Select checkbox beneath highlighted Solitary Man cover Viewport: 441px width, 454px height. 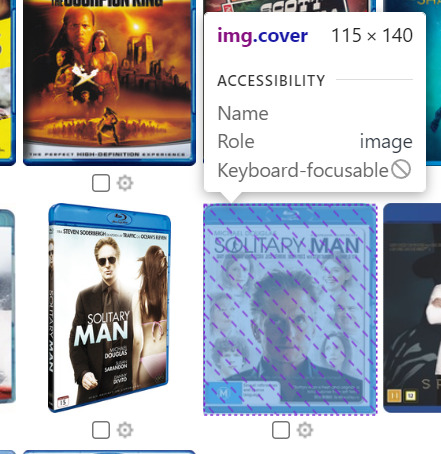[281, 430]
